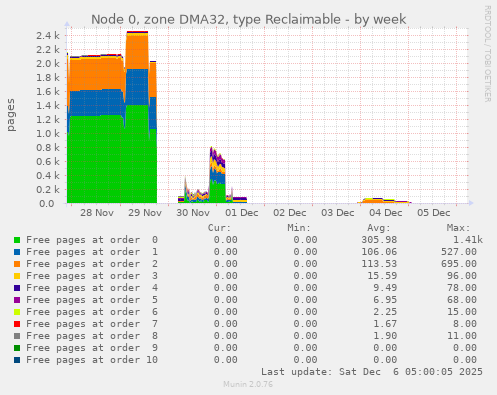Click the '1.0 k' y-axis label
The height and width of the screenshot is (395, 497).
click(48, 134)
